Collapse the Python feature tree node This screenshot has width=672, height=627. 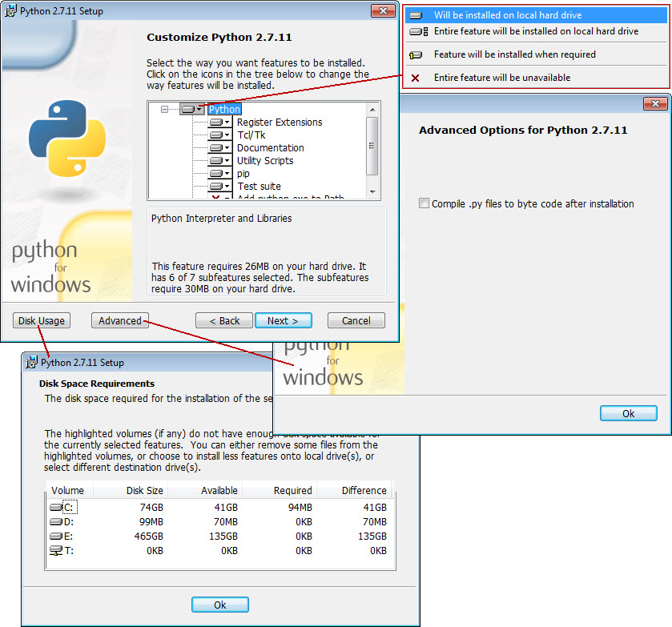164,109
